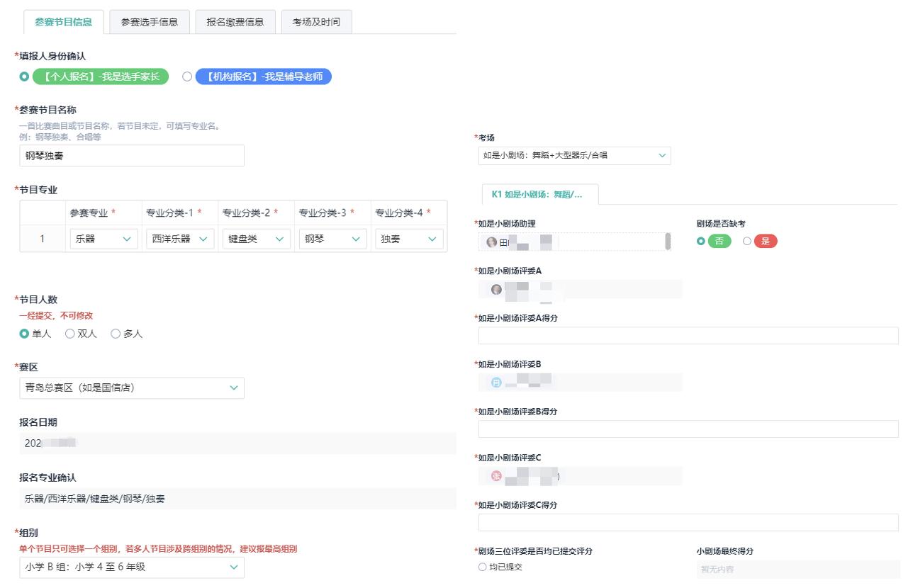Click the 评委B blue avatar icon
913x588 pixels.
(496, 383)
